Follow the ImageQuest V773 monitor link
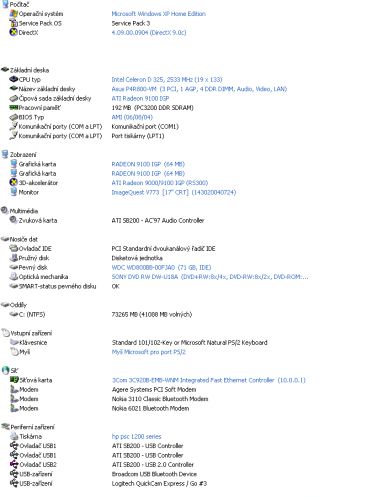 click(174, 192)
